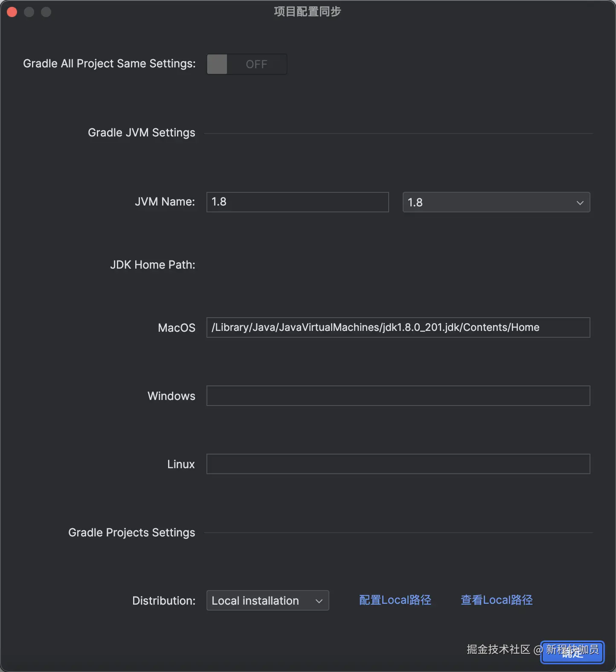The height and width of the screenshot is (672, 616).
Task: Click the empty Linux path field
Action: pos(398,464)
